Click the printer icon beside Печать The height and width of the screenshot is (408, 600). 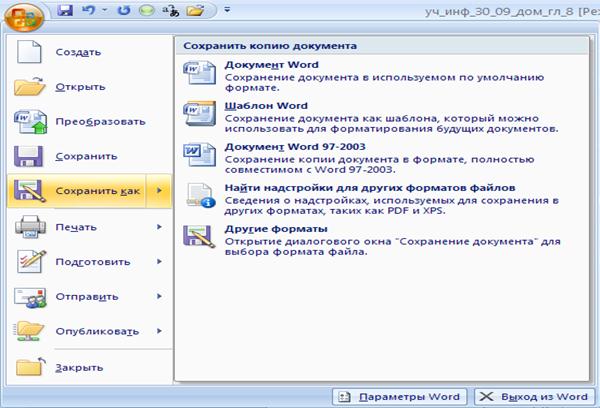coord(30,227)
